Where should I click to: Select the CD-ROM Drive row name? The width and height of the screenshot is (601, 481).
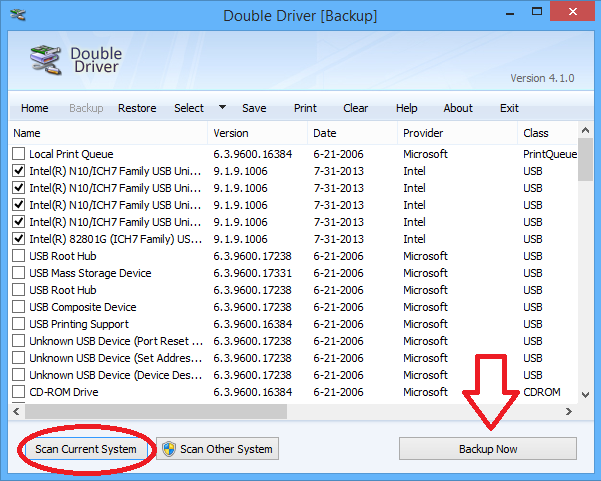(x=64, y=392)
